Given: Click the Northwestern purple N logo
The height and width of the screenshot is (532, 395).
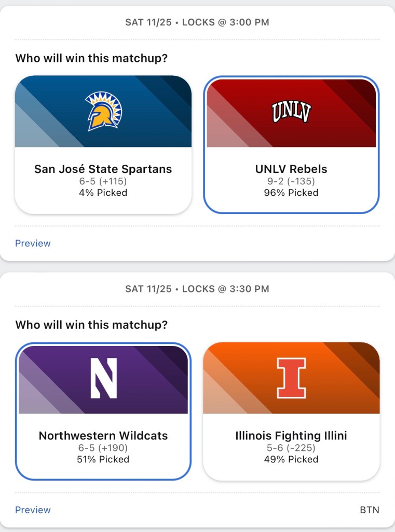Looking at the screenshot, I should tap(103, 378).
